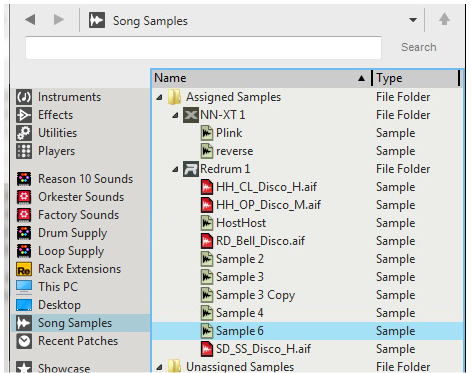
Task: Open the Song Samples path dropdown arrow
Action: coord(413,20)
